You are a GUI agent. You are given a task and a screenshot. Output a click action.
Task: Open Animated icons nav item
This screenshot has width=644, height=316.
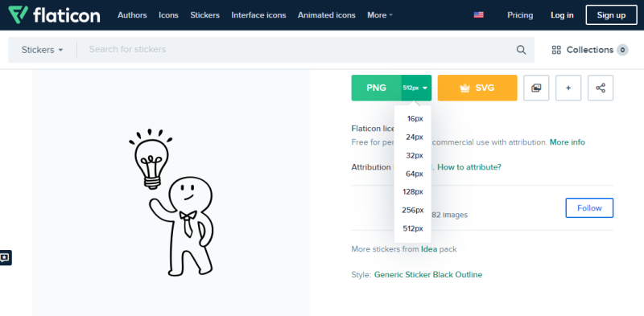pos(327,15)
